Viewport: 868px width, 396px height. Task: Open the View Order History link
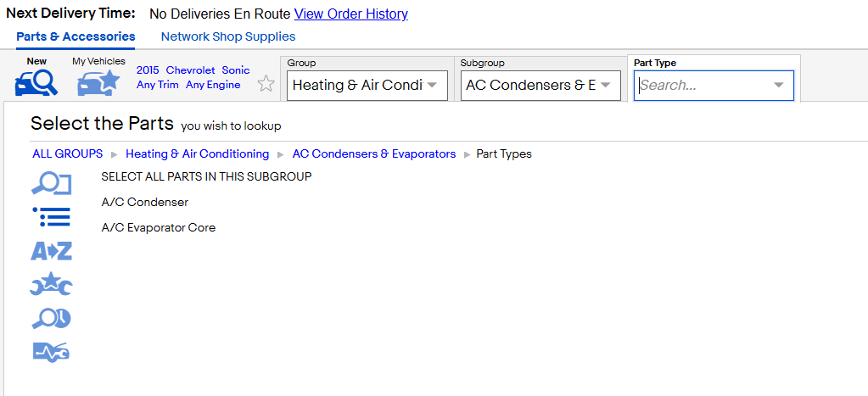click(351, 14)
